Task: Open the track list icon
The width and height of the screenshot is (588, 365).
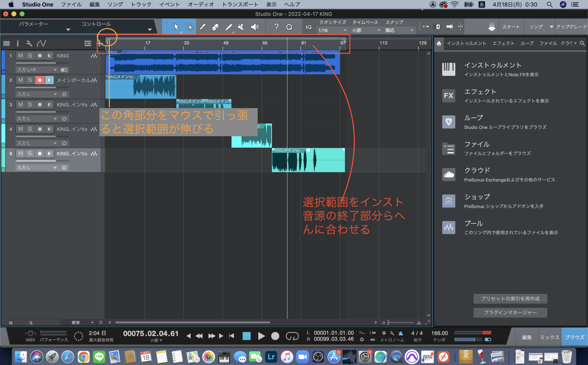Action: pyautogui.click(x=6, y=43)
